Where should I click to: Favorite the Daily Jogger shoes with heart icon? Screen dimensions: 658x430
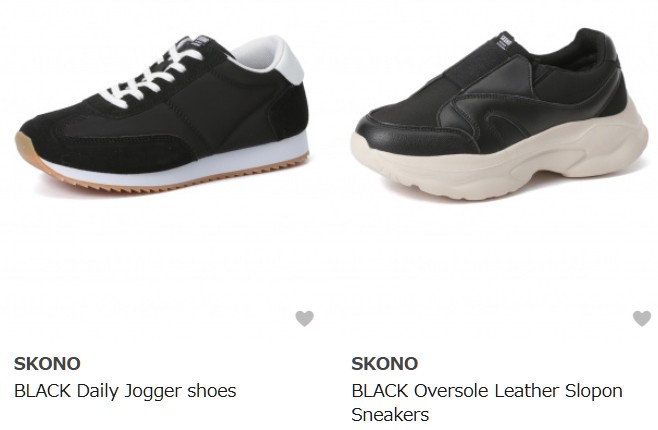click(x=304, y=318)
